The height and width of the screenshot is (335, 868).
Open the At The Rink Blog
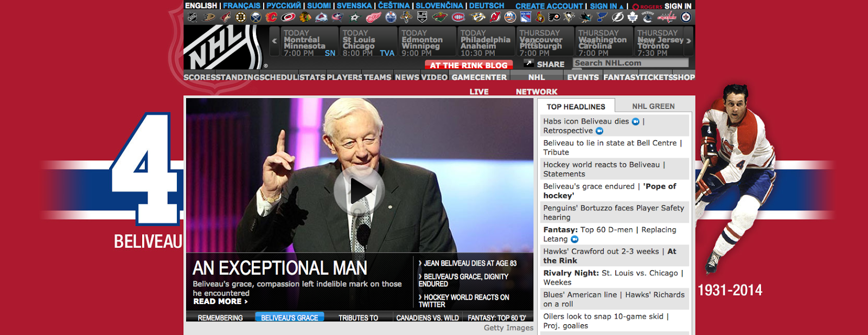click(x=469, y=65)
